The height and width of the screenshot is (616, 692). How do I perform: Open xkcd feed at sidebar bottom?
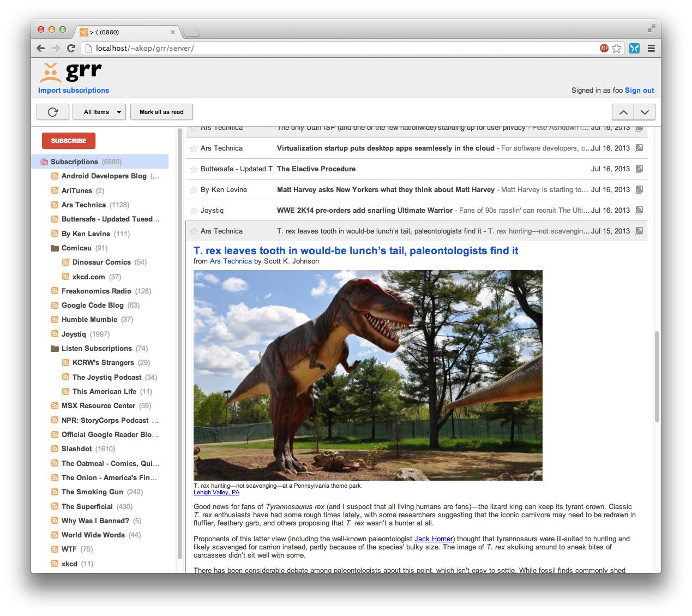69,564
